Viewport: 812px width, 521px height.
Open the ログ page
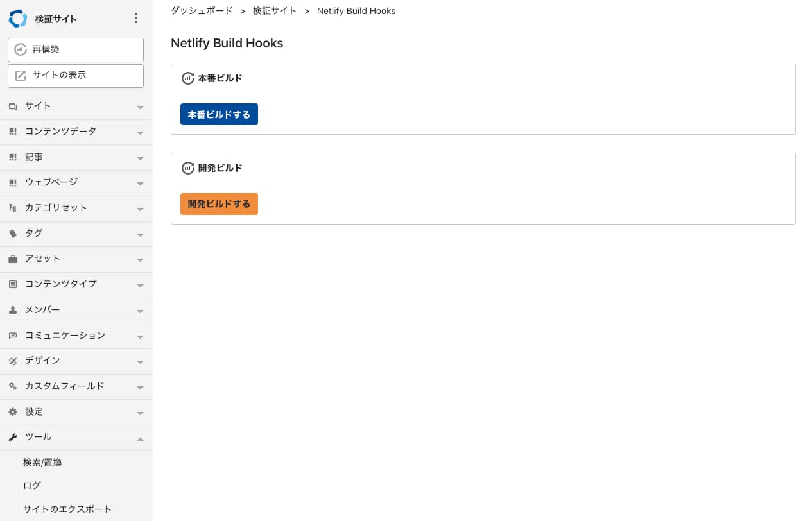click(x=31, y=485)
